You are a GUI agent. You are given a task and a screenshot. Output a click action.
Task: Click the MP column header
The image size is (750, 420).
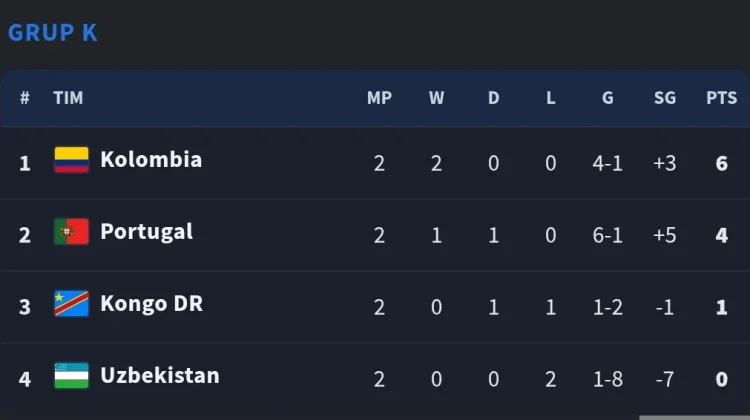tap(379, 98)
